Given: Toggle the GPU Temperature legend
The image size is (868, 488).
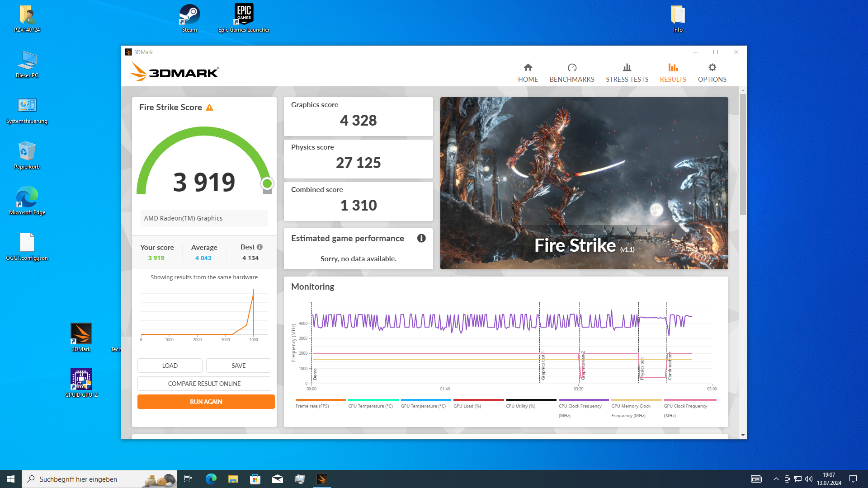Looking at the screenshot, I should coord(425,404).
